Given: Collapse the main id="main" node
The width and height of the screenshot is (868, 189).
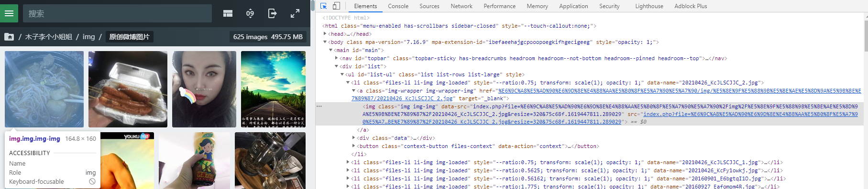Looking at the screenshot, I should point(330,50).
